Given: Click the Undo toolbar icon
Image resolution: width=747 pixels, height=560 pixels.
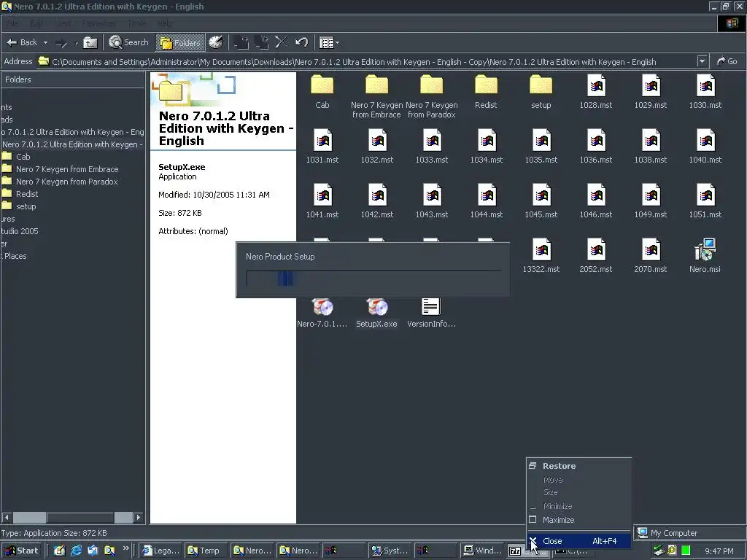Looking at the screenshot, I should [301, 43].
